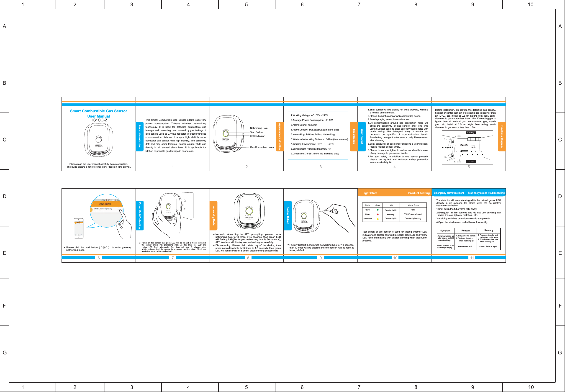Select the 'Factory Default' side tab
The height and width of the screenshot is (392, 565).
click(x=288, y=215)
